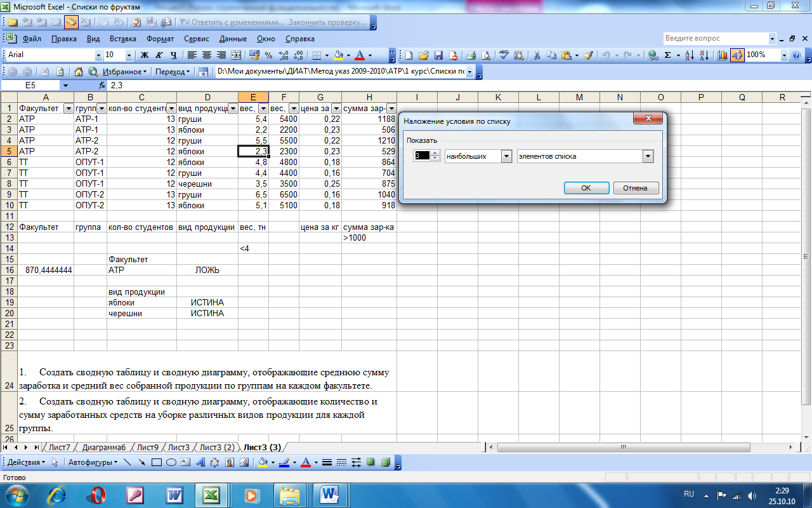Expand the 'элементов списка' combo box
Image resolution: width=812 pixels, height=508 pixels.
pos(647,156)
